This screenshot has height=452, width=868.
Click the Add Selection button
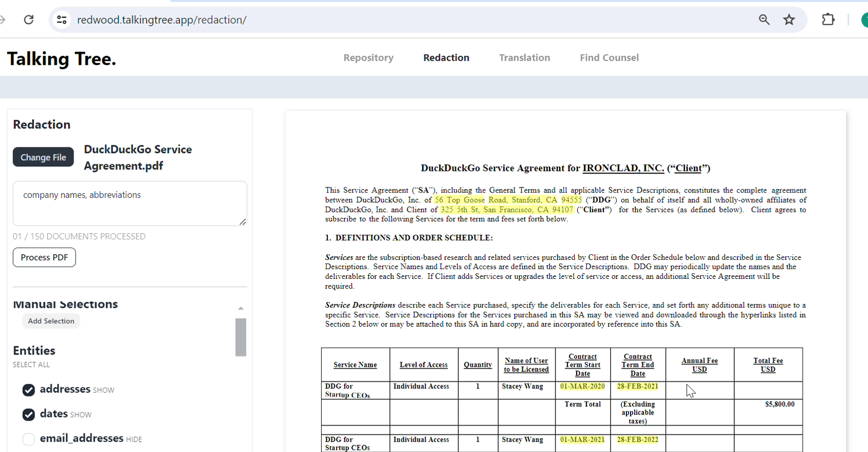coord(51,321)
